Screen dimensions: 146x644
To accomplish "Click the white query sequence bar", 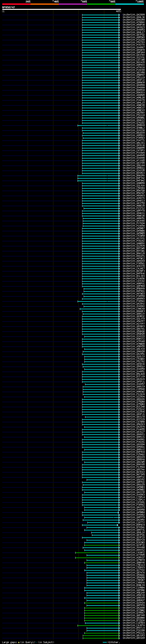I will coord(61,10).
